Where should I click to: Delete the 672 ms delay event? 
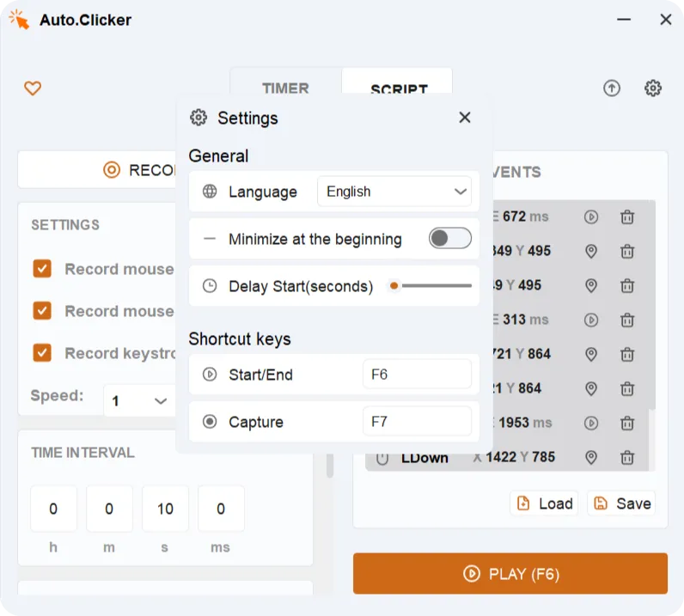click(x=627, y=217)
